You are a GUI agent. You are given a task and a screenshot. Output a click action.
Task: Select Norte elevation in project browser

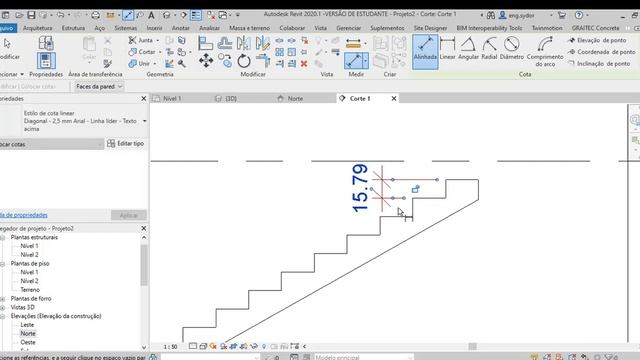coord(28,333)
